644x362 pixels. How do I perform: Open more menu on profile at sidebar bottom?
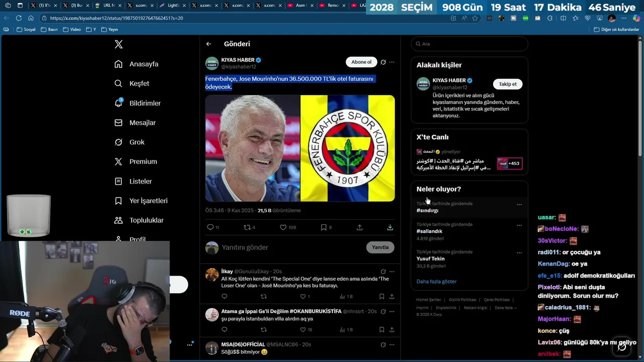pos(190,345)
